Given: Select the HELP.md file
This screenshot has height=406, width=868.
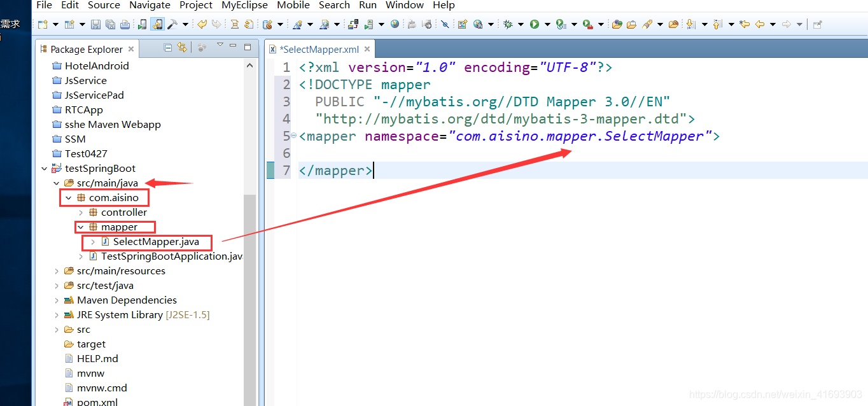Looking at the screenshot, I should (97, 359).
